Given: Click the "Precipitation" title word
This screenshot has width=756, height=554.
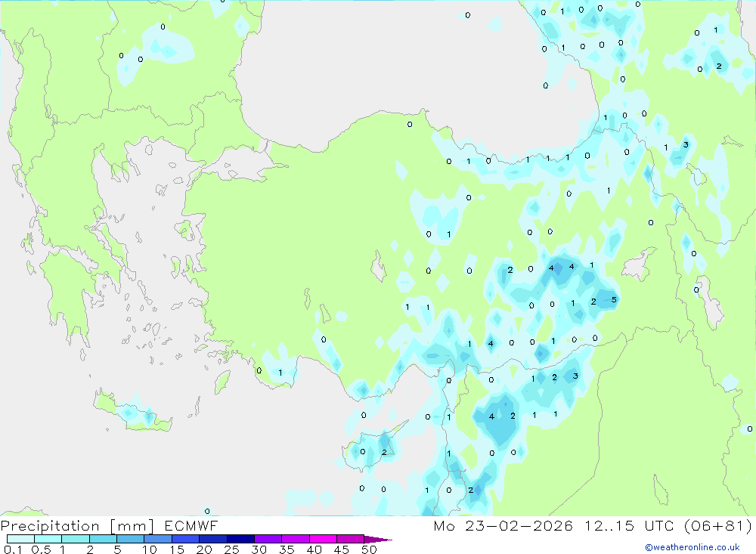Looking at the screenshot, I should (50, 526).
